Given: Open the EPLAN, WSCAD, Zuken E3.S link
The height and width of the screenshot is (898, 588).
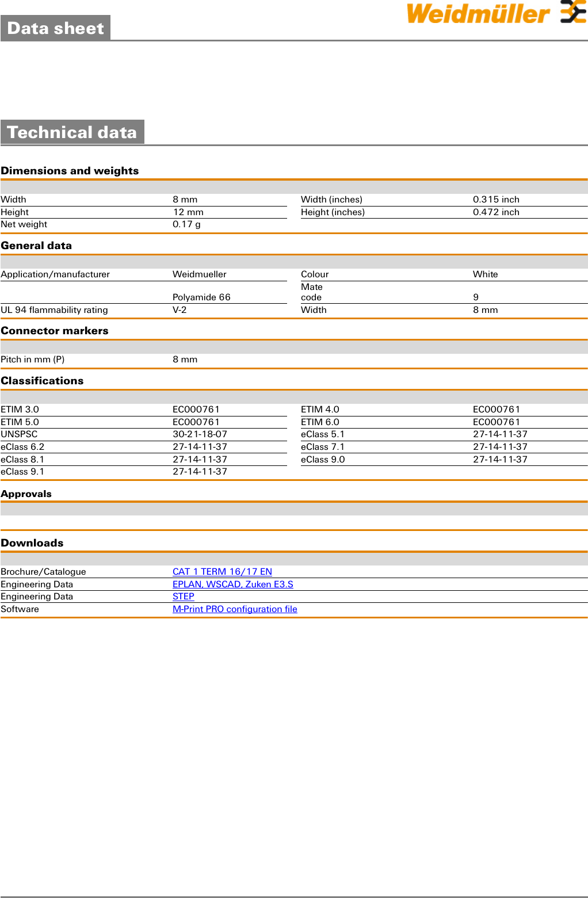Looking at the screenshot, I should point(232,584).
